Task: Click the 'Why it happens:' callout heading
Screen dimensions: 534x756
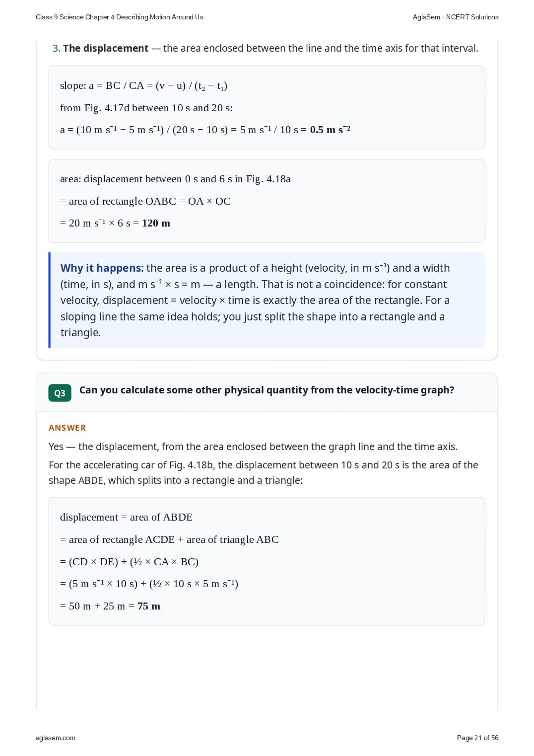Action: tap(102, 268)
